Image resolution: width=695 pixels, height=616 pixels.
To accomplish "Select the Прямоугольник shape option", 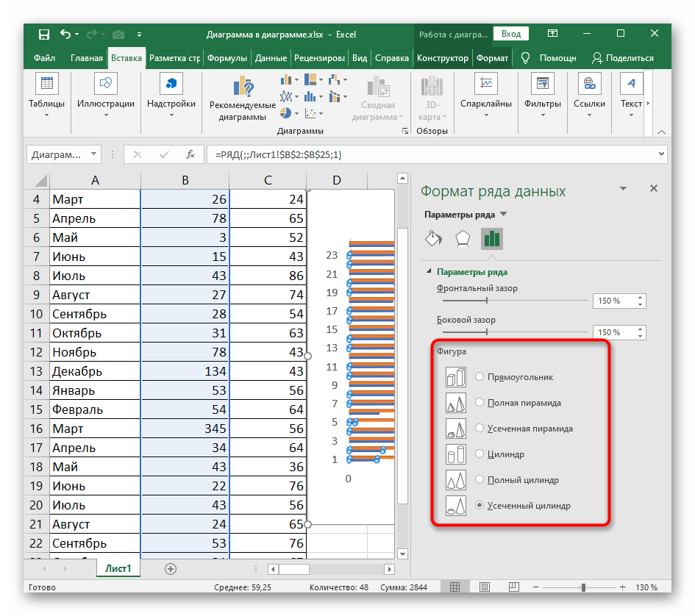I will 479,376.
